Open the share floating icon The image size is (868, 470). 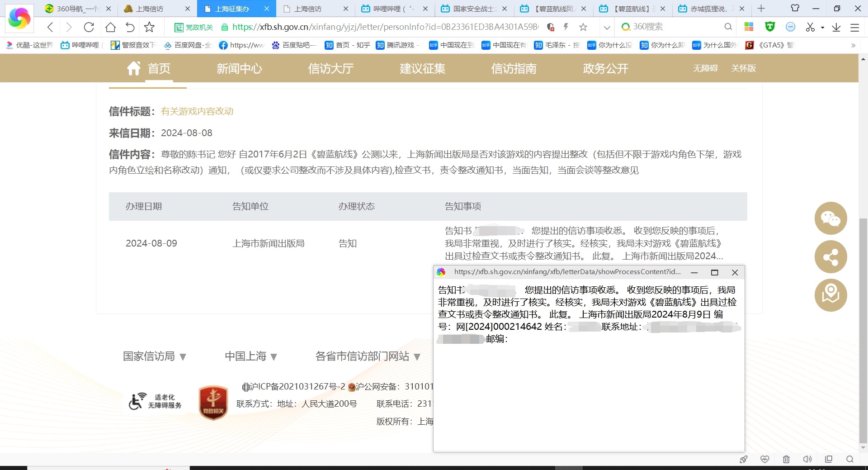[830, 257]
